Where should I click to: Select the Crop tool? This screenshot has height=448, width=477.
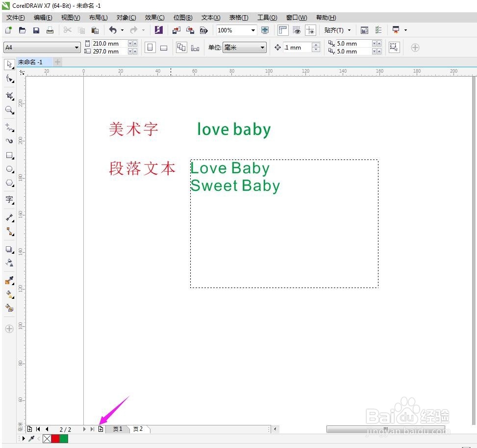point(9,96)
